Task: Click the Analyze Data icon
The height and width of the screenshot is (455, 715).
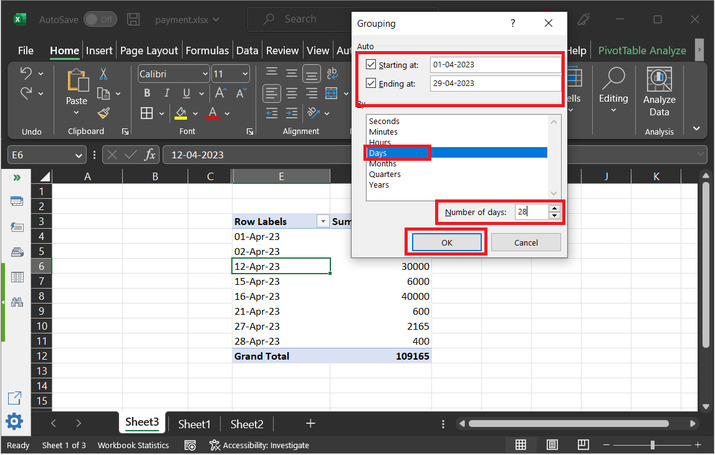Action: [x=659, y=82]
